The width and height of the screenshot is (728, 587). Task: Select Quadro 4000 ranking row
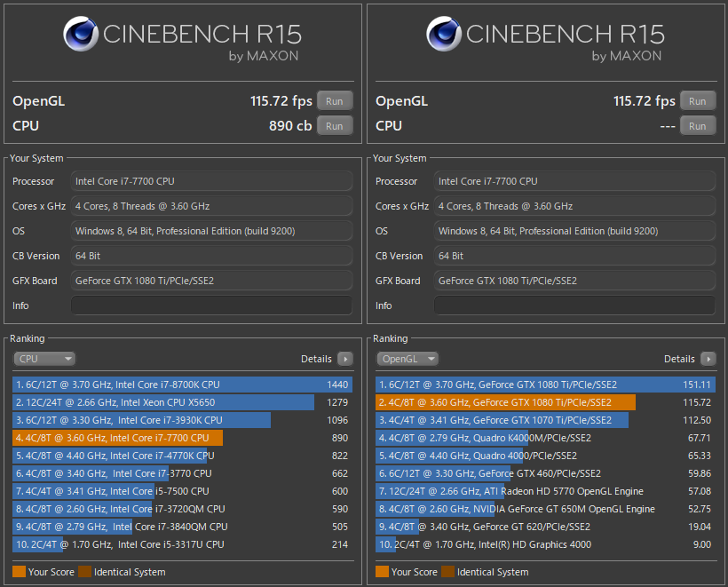tap(545, 456)
